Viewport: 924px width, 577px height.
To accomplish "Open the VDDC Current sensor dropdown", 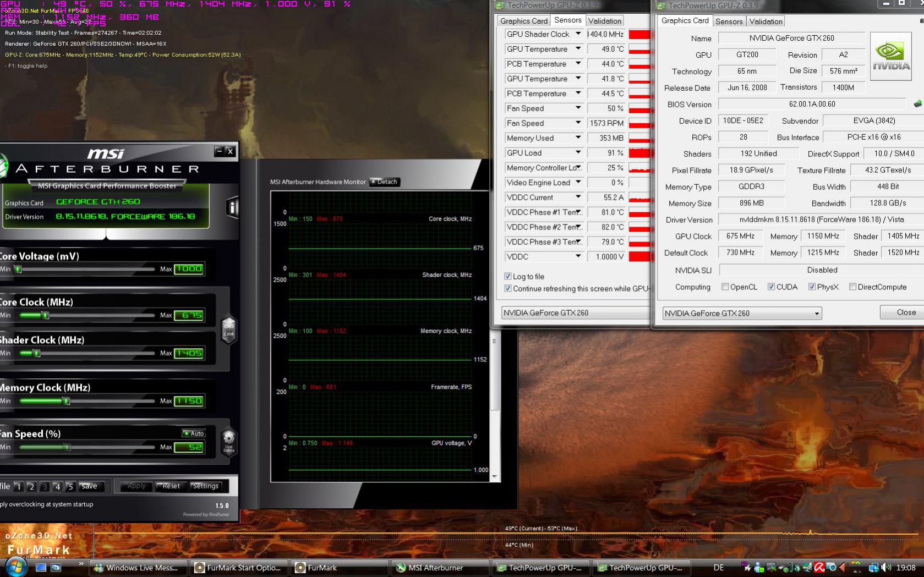I will 578,197.
